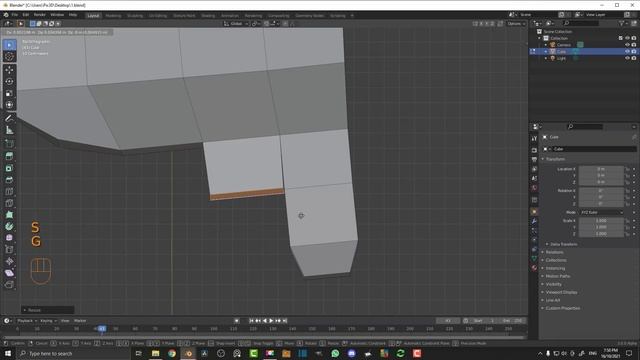
Task: Select the Inset Faces tool
Action: click(9, 168)
